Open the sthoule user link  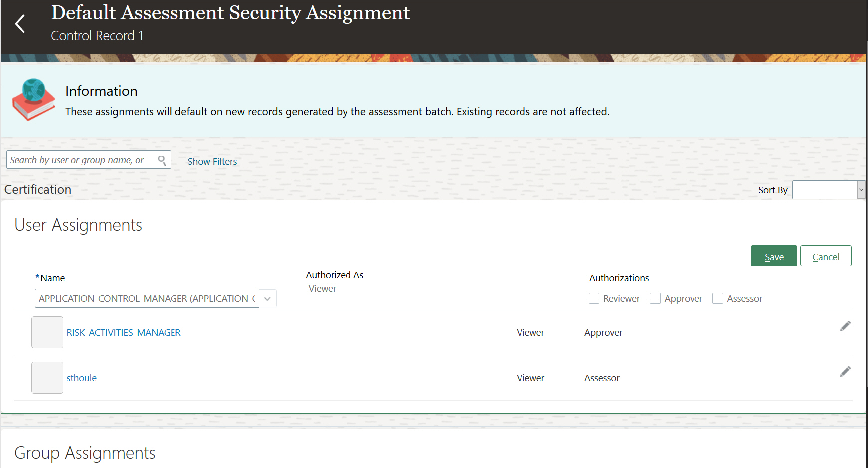[x=82, y=378]
